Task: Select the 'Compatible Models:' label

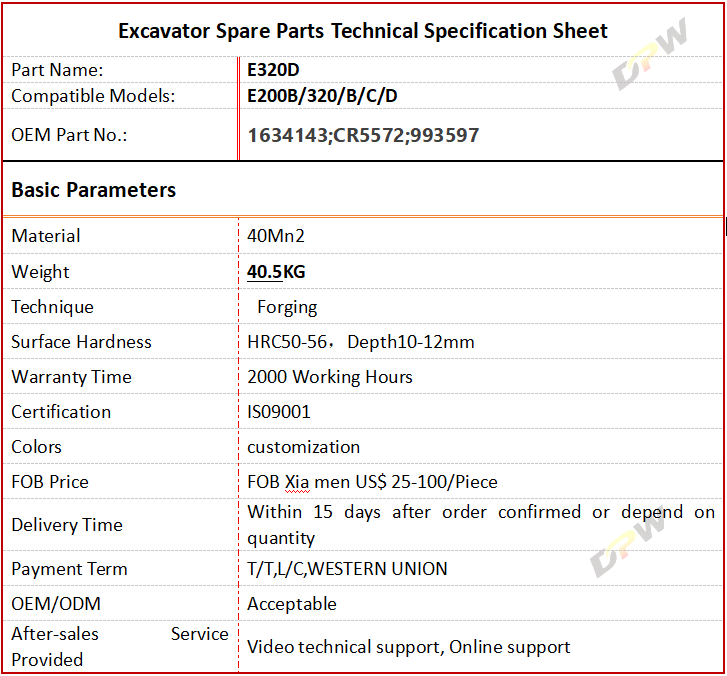Action: (93, 96)
